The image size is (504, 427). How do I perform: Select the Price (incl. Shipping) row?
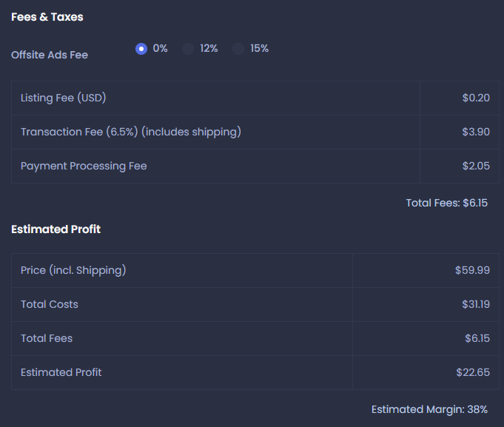click(x=255, y=271)
